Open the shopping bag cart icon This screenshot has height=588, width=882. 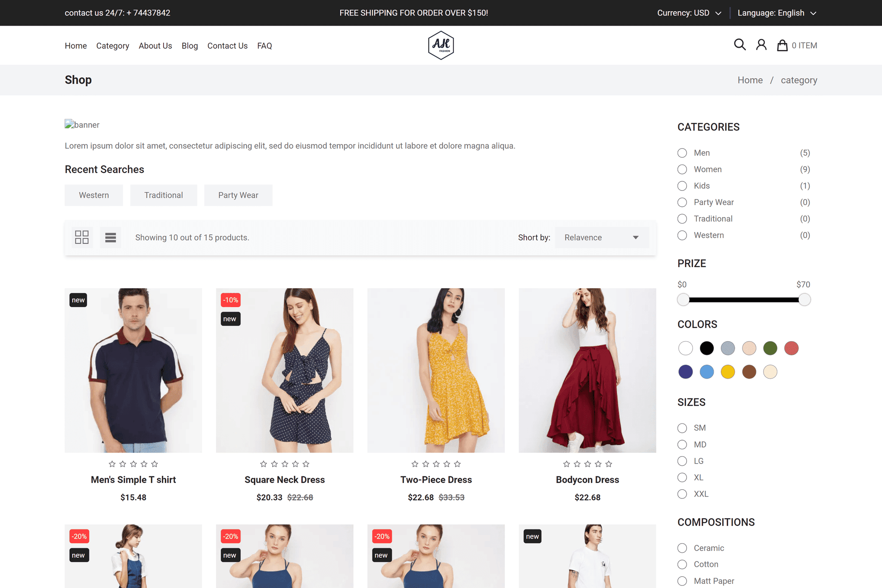tap(782, 45)
